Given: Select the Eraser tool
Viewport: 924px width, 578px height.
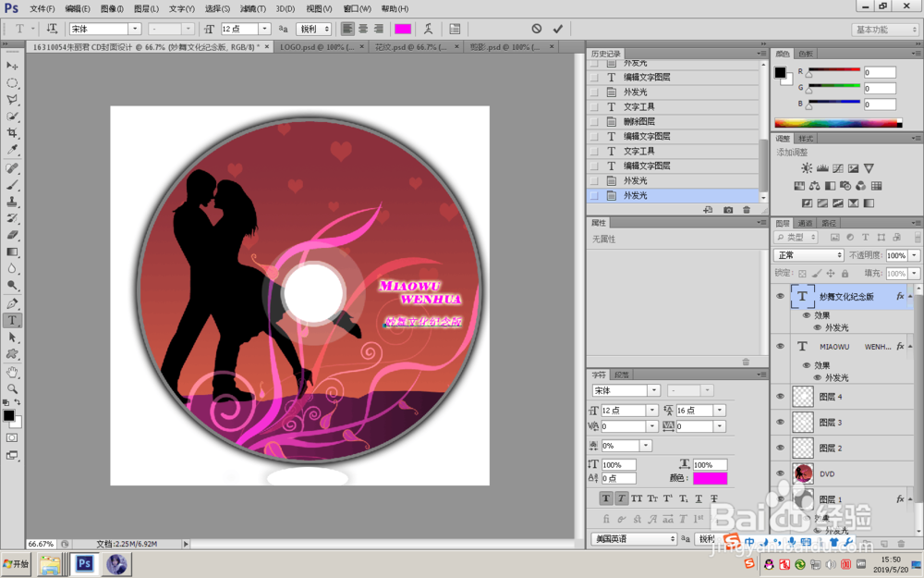Looking at the screenshot, I should pos(12,235).
